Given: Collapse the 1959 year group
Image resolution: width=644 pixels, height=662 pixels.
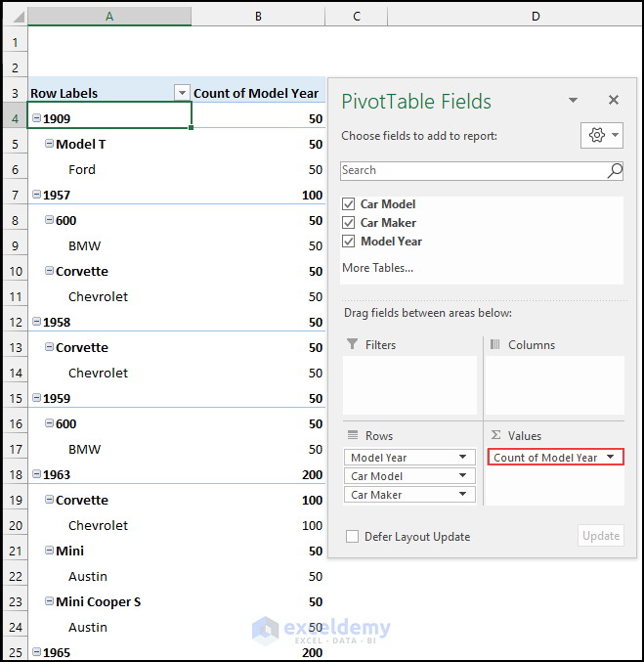Looking at the screenshot, I should [37, 398].
